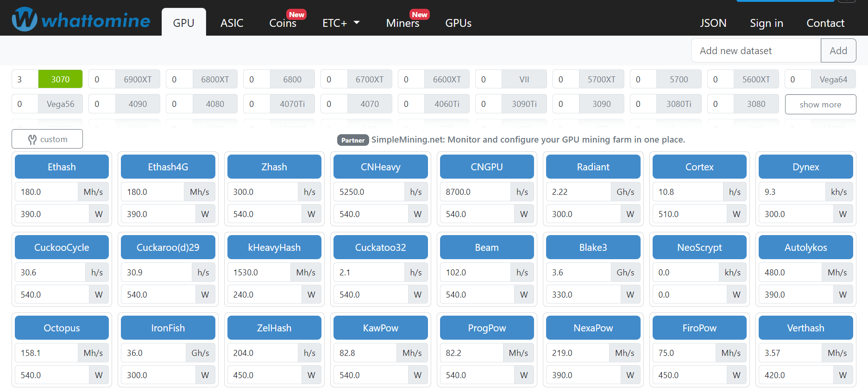Click the Partner badge label
868x392 pixels.
[x=352, y=140]
